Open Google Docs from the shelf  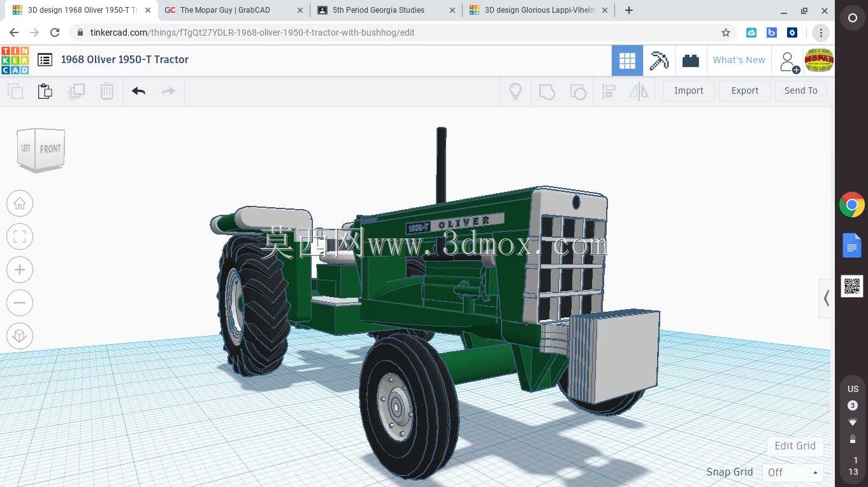[x=852, y=245]
